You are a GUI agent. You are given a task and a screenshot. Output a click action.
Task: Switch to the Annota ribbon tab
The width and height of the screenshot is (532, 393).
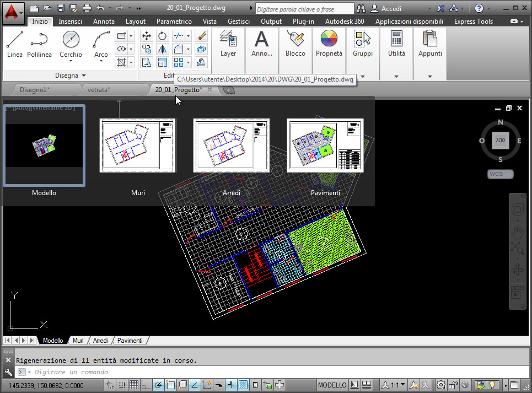click(104, 21)
